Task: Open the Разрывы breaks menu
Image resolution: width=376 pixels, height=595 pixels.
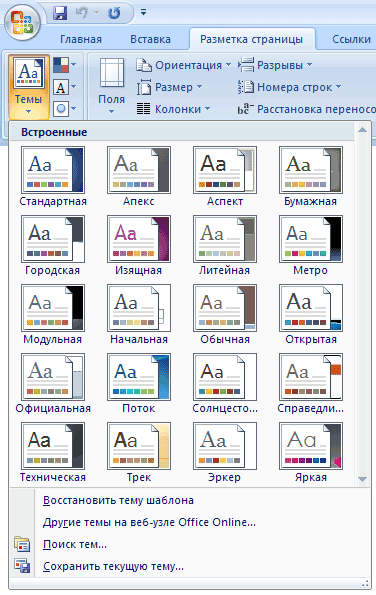Action: (x=275, y=65)
